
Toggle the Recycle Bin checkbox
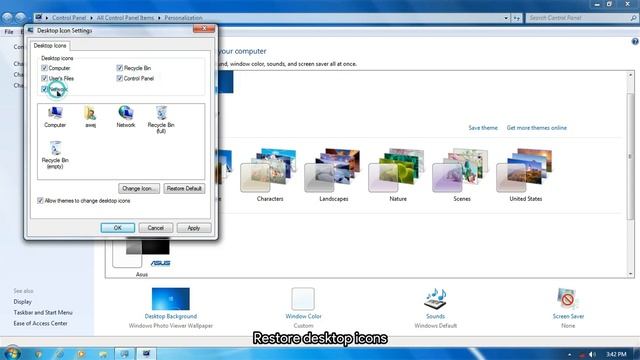(120, 68)
